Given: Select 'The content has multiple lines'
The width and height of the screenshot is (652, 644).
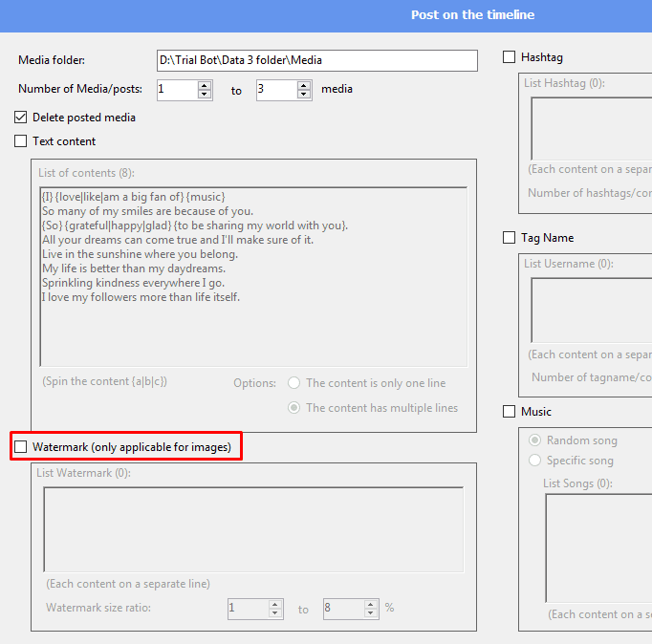Looking at the screenshot, I should 294,408.
